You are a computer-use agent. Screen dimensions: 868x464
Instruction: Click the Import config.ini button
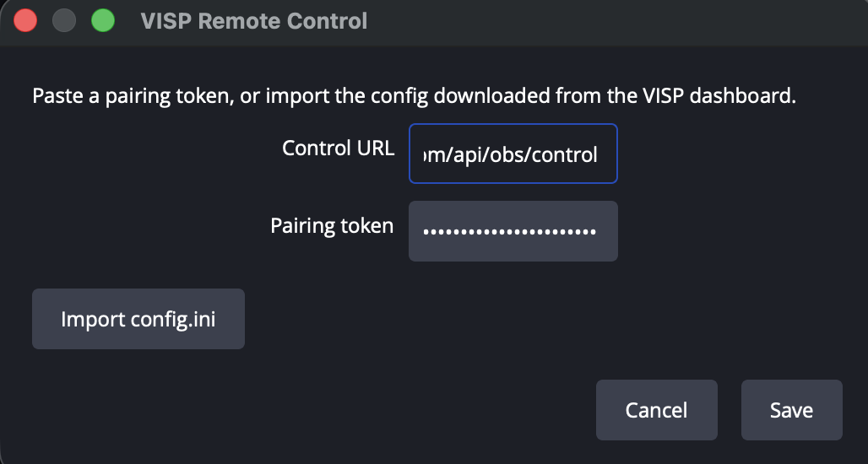tap(138, 319)
